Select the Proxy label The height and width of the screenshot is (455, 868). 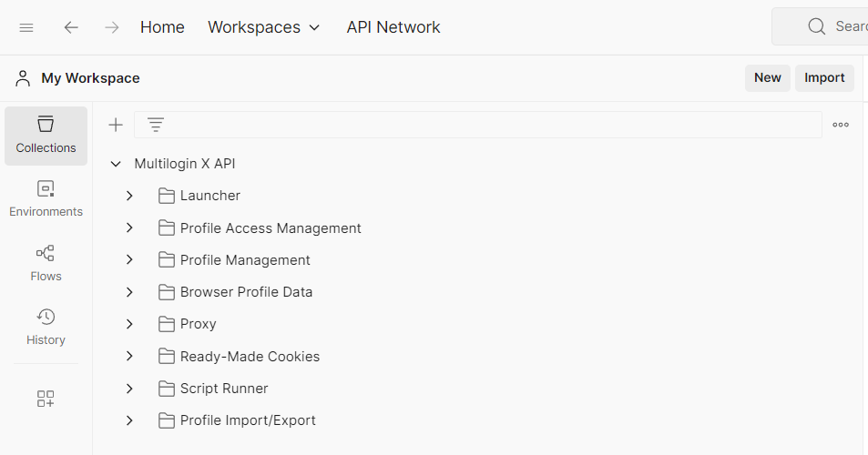coord(199,324)
